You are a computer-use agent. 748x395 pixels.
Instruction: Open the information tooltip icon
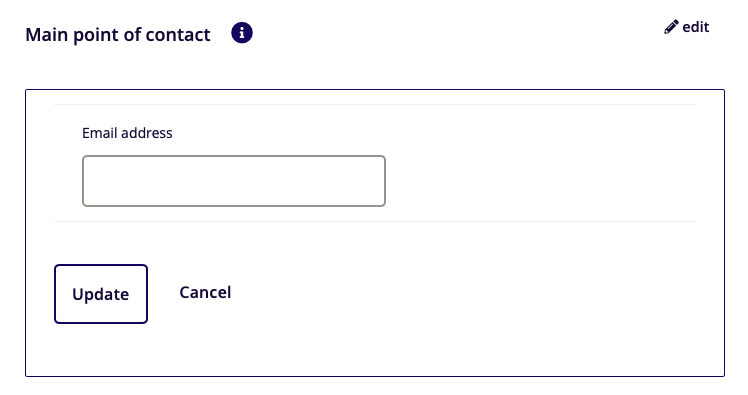tap(242, 33)
